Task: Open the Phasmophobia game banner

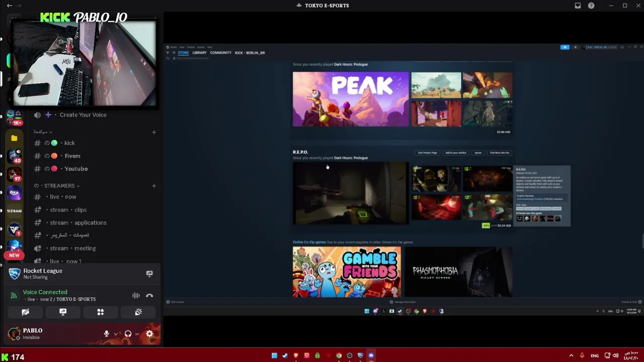Action: point(458,272)
